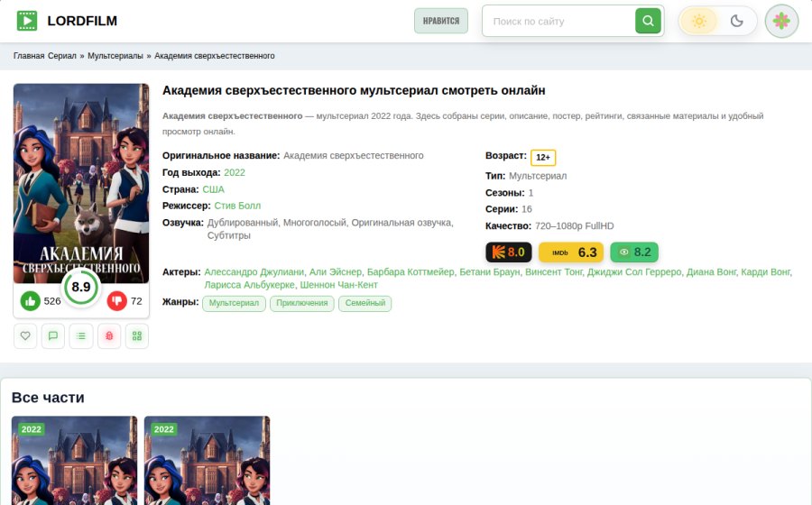Click the red thumbs-down dislike icon
This screenshot has width=812, height=505.
117,300
